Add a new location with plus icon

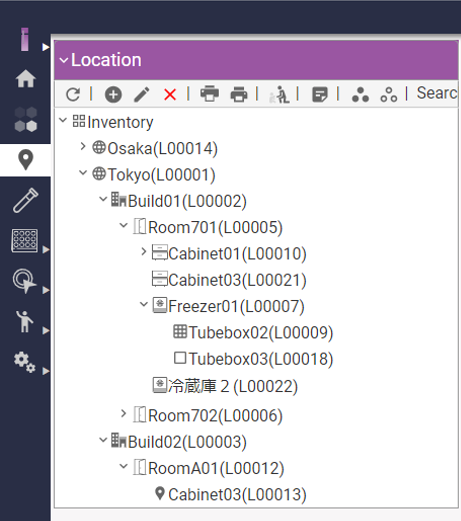pyautogui.click(x=113, y=94)
